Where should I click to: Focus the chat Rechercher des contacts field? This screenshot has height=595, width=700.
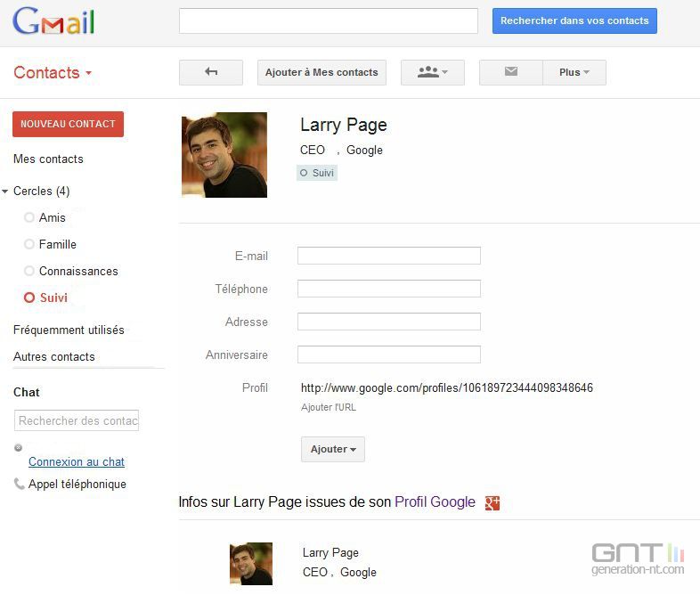[77, 420]
